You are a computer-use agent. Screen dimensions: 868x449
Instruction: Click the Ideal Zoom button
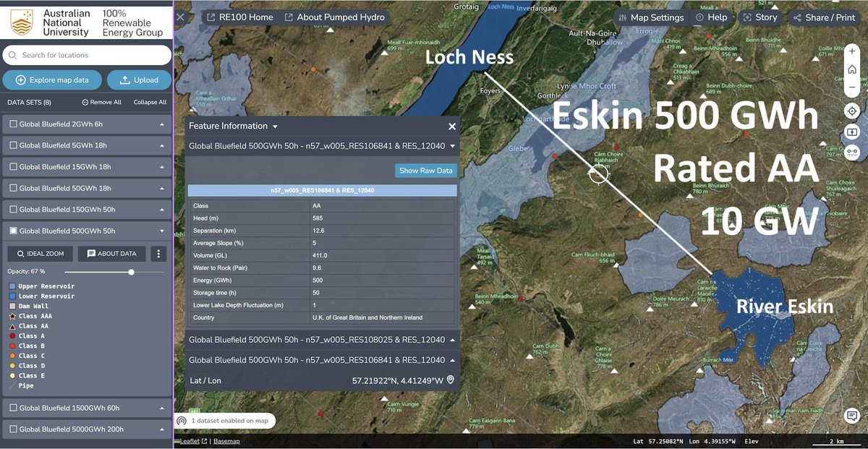coord(40,252)
